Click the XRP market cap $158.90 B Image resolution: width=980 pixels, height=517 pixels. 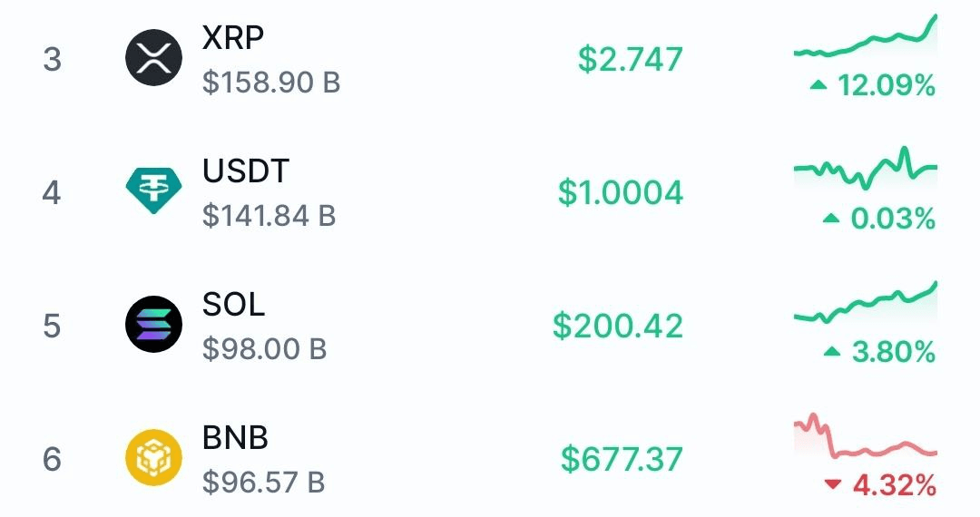click(271, 83)
